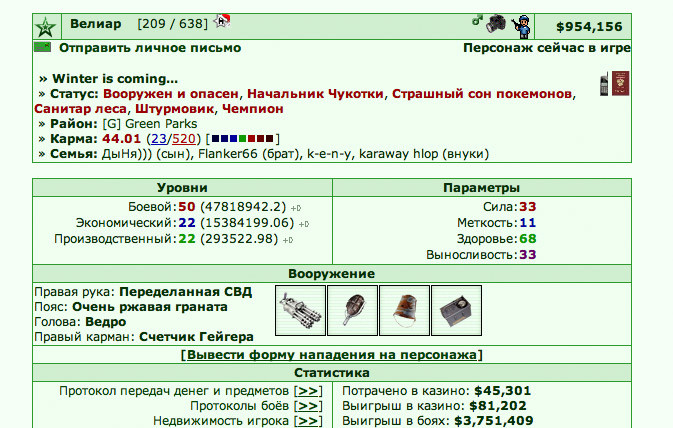
Task: Click Меткость parameter value 11
Action: 528,223
